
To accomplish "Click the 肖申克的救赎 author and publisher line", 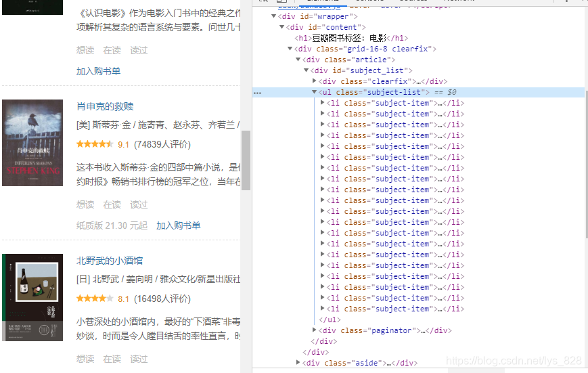I will pos(158,125).
